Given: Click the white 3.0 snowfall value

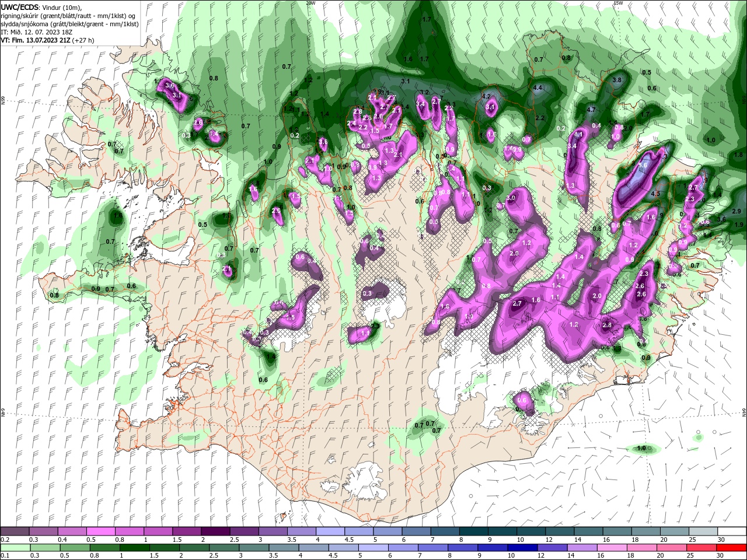Looking at the screenshot, I should 511,198.
